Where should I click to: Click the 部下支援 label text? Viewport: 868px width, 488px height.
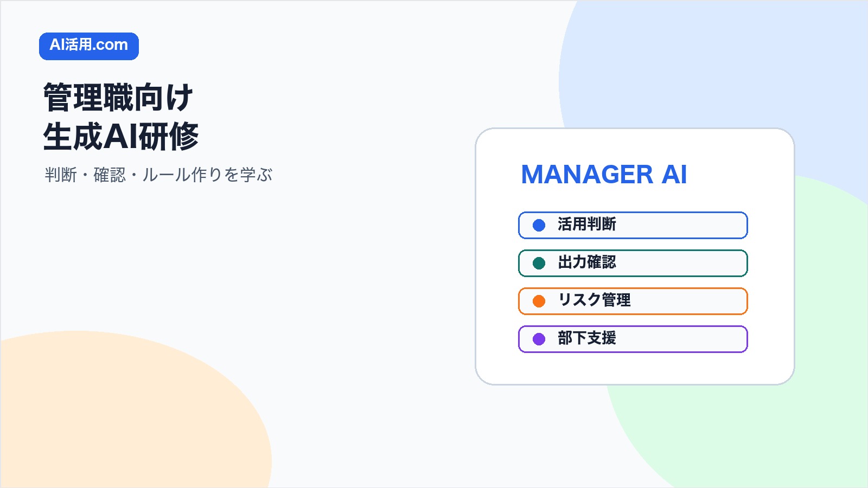tap(586, 338)
